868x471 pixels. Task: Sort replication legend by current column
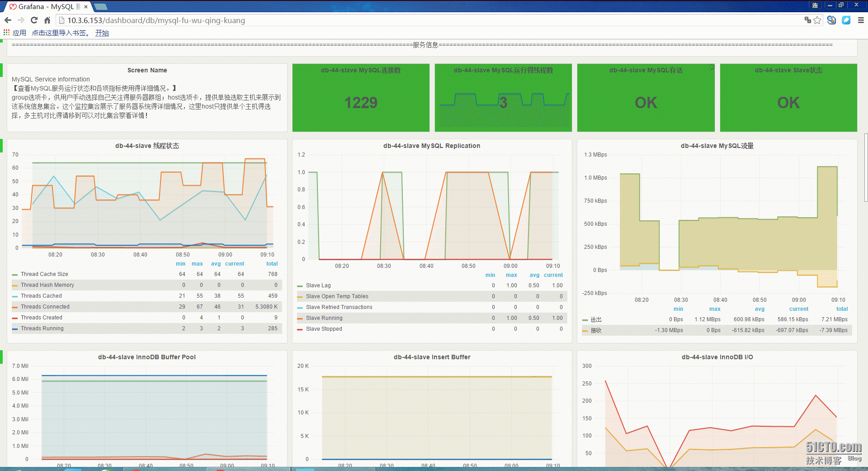click(553, 275)
